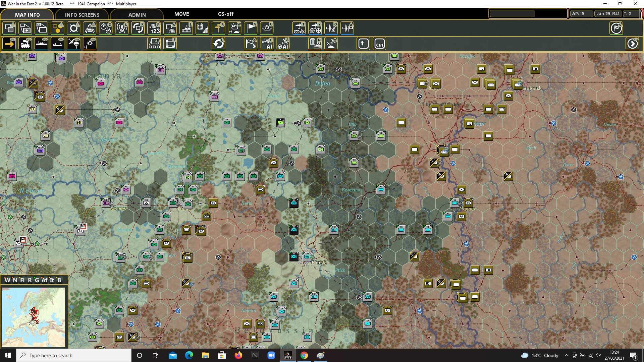Click the circular arrows refresh icon in the lower toolbar
Viewport: 644px width, 362px height.
pos(218,44)
